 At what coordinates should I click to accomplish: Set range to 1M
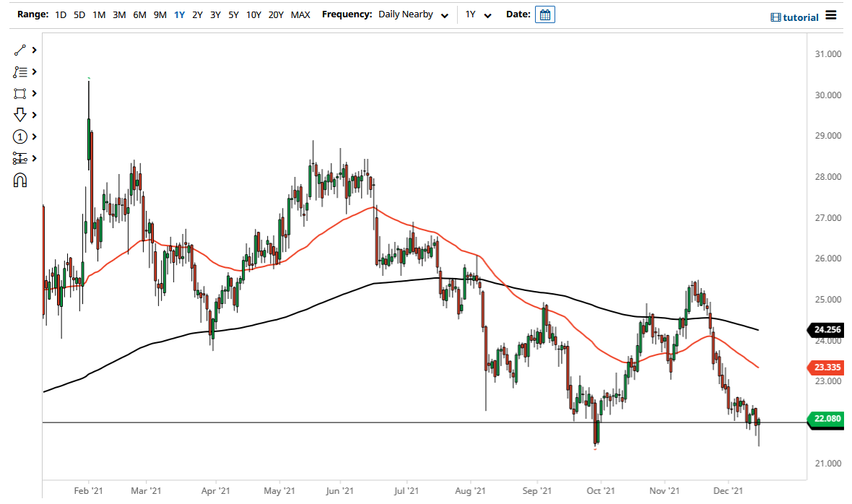[x=99, y=14]
